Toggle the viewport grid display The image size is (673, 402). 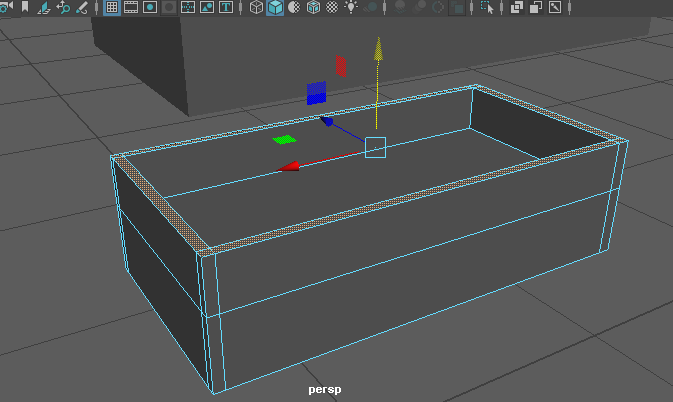click(112, 8)
